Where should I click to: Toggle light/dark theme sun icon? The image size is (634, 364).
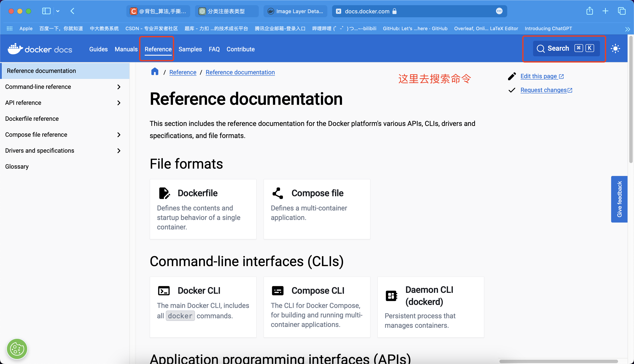tap(615, 49)
